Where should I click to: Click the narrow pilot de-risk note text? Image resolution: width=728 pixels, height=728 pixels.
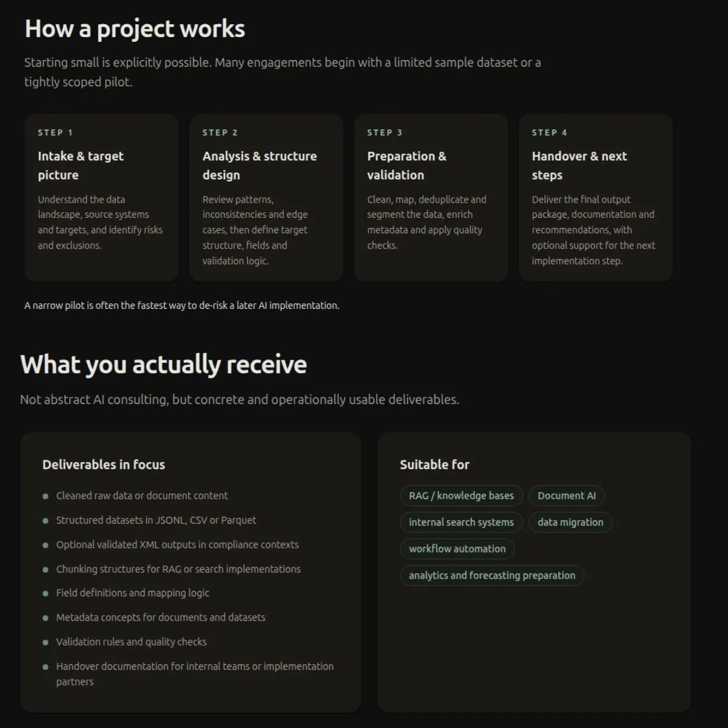coord(182,306)
